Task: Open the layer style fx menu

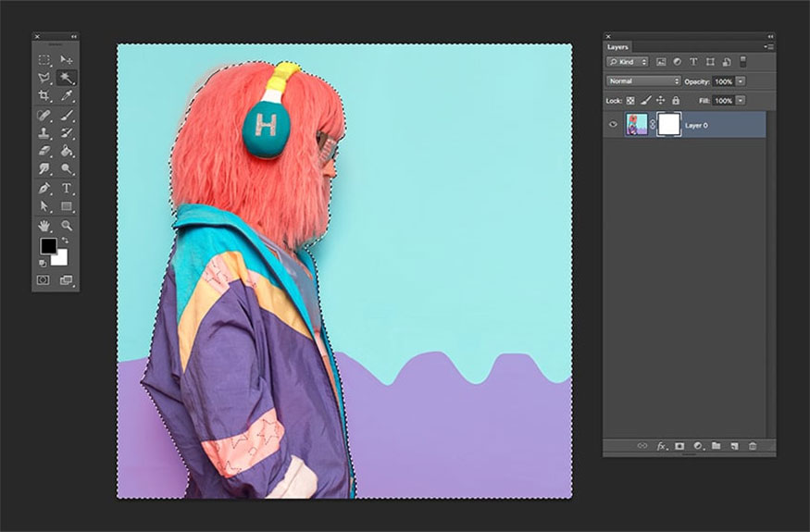Action: (662, 446)
